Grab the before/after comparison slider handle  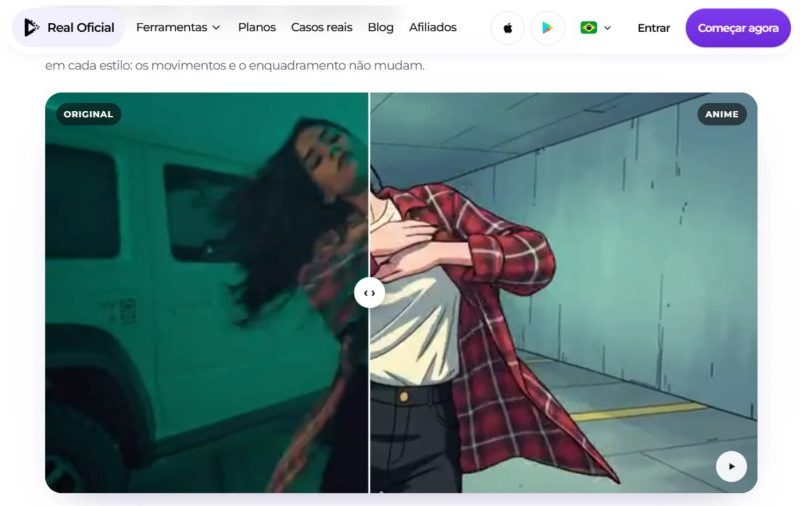[369, 293]
